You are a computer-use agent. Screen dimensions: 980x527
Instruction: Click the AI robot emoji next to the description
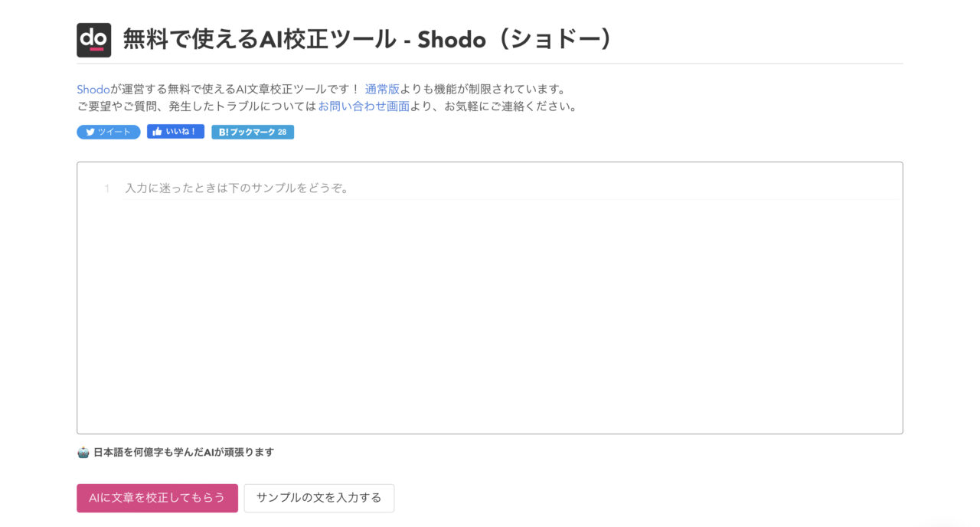(81, 452)
